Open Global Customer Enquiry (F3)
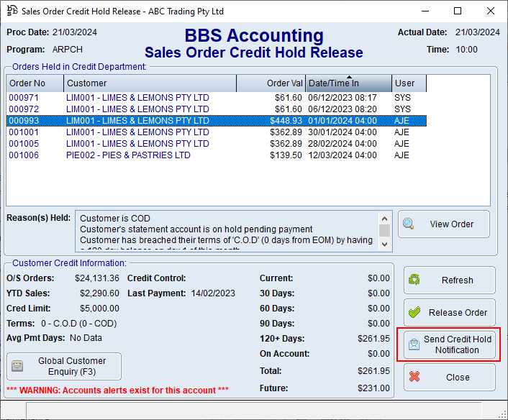508x420 pixels. point(71,367)
